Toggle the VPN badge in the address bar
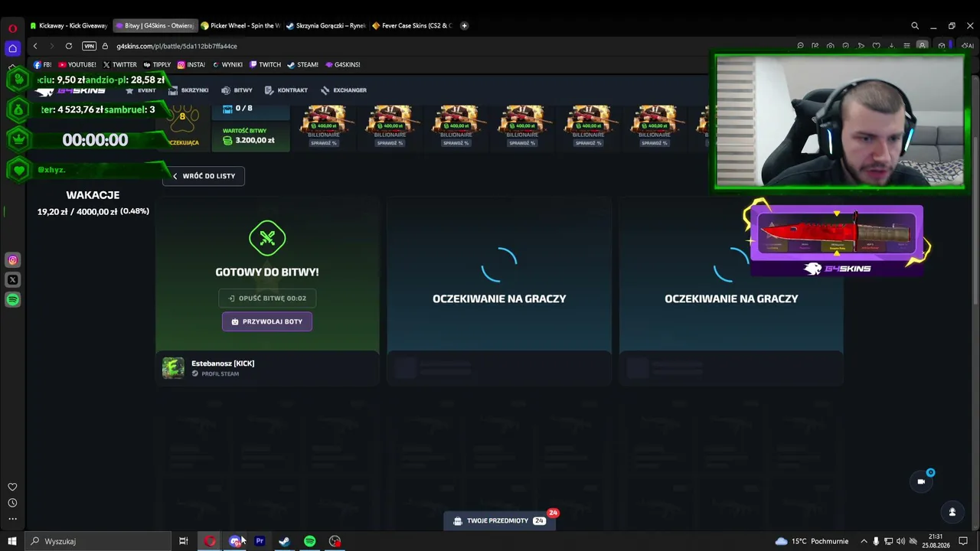980x551 pixels. point(90,46)
